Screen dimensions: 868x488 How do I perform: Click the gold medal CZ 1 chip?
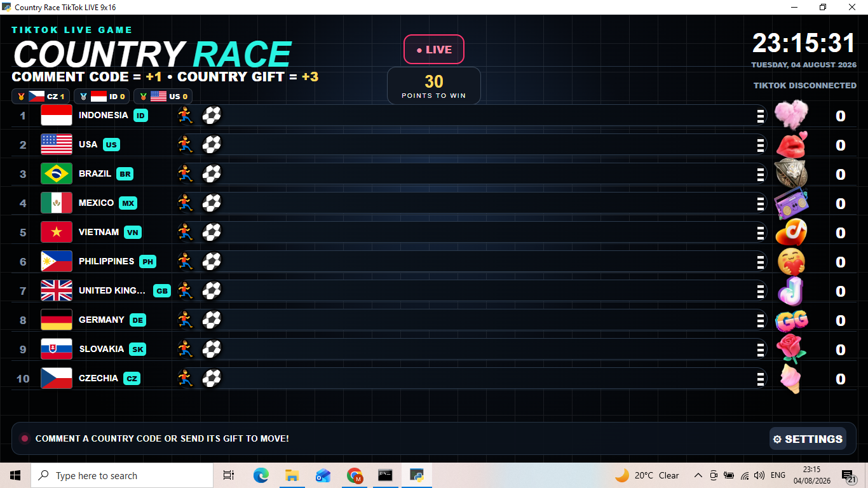click(41, 97)
